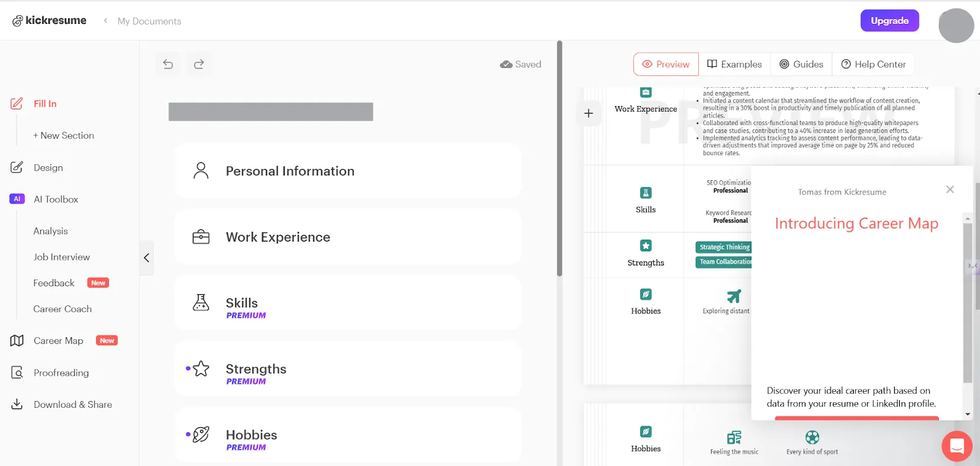Click Strategic Thinking tag in preview
The height and width of the screenshot is (466, 980).
point(723,247)
